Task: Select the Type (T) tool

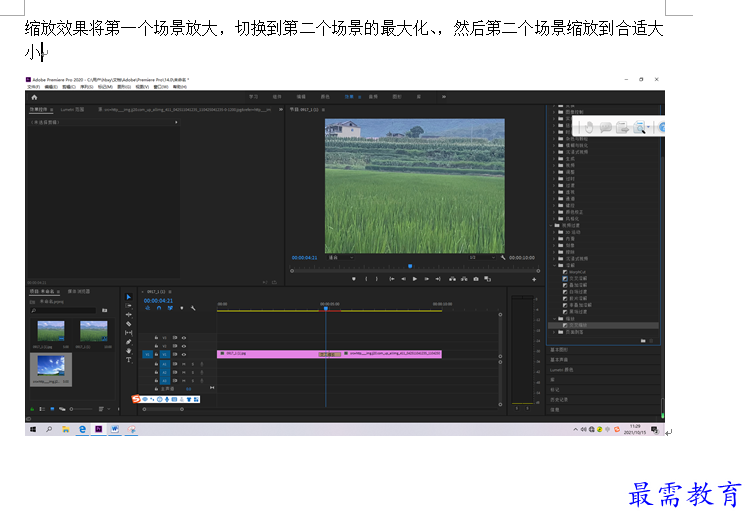Action: point(128,360)
